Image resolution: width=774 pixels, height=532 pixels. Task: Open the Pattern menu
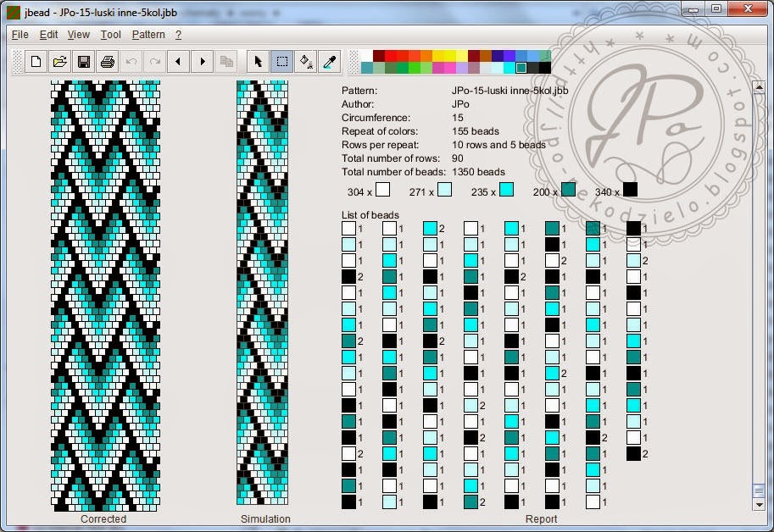coord(148,35)
